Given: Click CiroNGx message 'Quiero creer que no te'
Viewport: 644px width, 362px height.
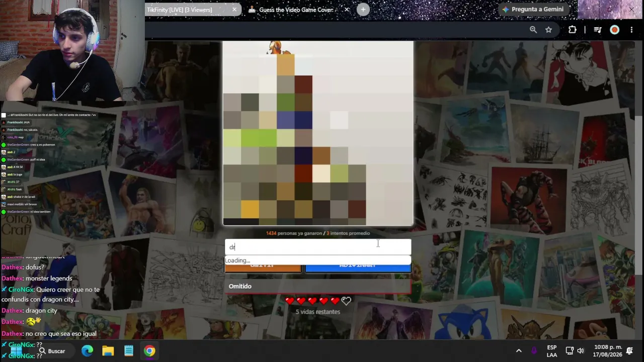Looking at the screenshot, I should [x=68, y=290].
